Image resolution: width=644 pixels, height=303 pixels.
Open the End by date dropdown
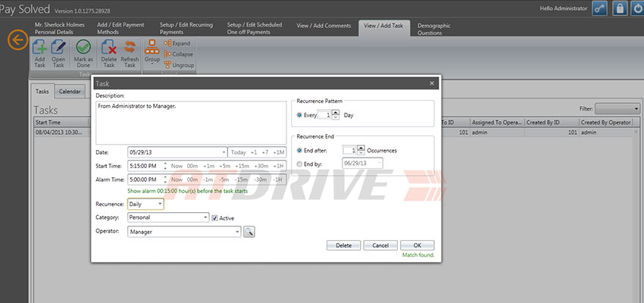[379, 164]
